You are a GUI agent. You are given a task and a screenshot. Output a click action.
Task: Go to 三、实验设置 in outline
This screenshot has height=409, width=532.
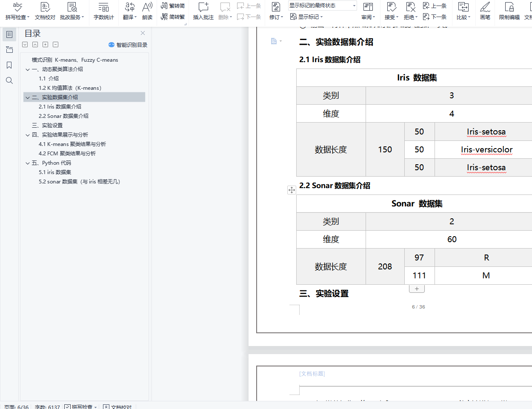click(47, 126)
